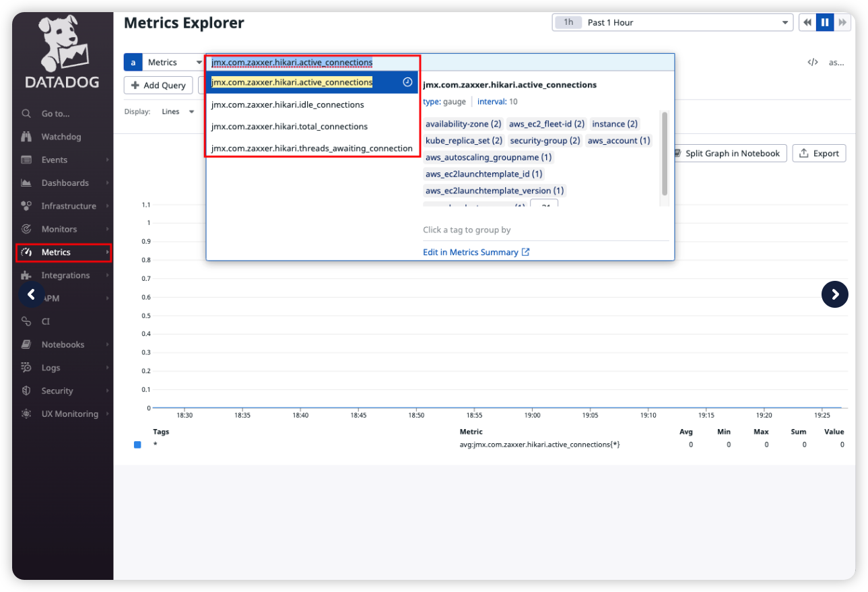Click the avg:jmx...active_connections{*} legend entry
The height and width of the screenshot is (592, 868).
click(539, 445)
